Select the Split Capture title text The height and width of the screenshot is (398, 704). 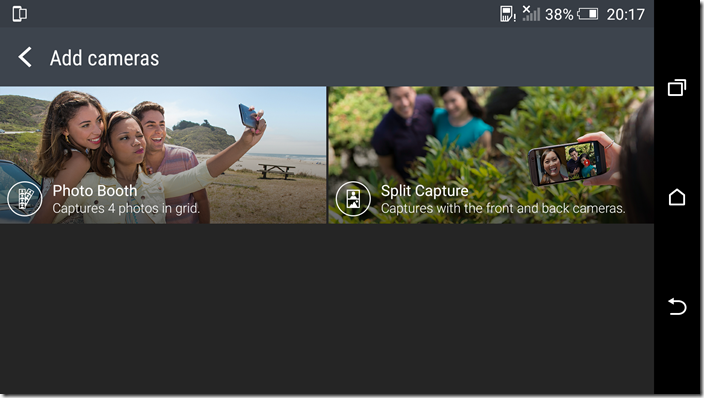coord(424,190)
